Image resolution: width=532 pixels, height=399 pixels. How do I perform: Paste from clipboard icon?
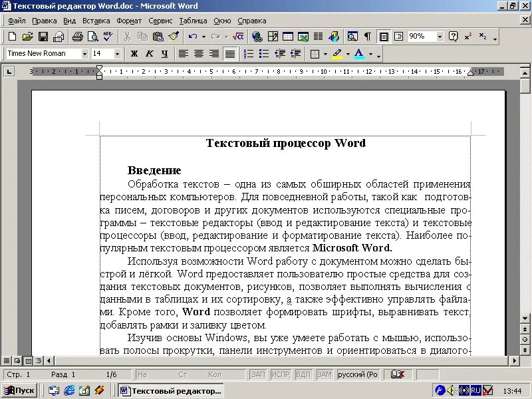(158, 37)
